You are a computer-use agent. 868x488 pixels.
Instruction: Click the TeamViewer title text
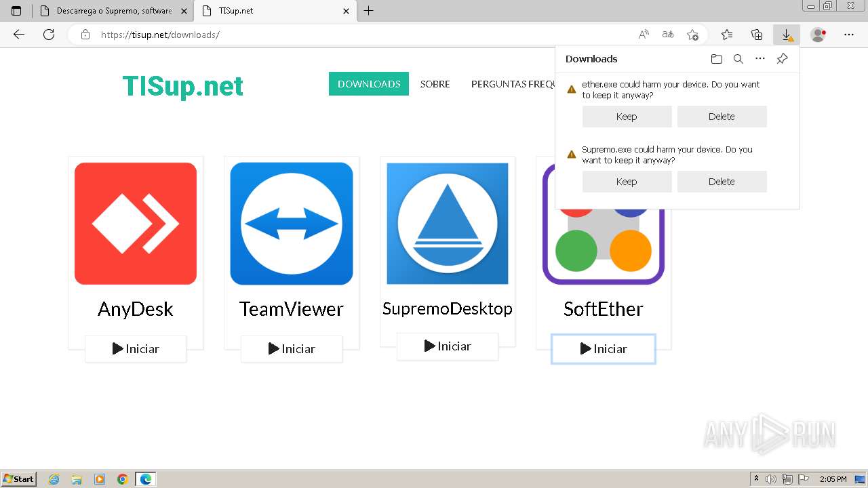(292, 309)
